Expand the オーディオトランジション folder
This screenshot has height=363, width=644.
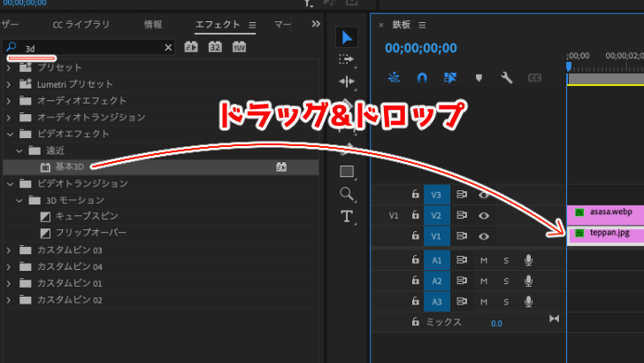[x=9, y=118]
